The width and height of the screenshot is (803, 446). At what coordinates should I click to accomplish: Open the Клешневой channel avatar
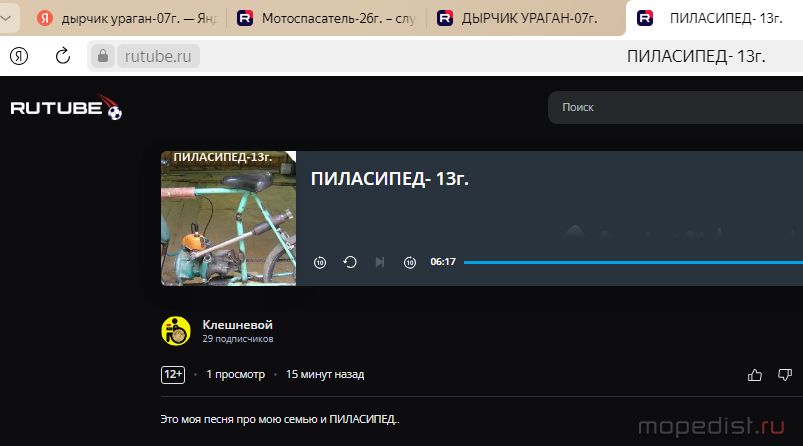176,331
